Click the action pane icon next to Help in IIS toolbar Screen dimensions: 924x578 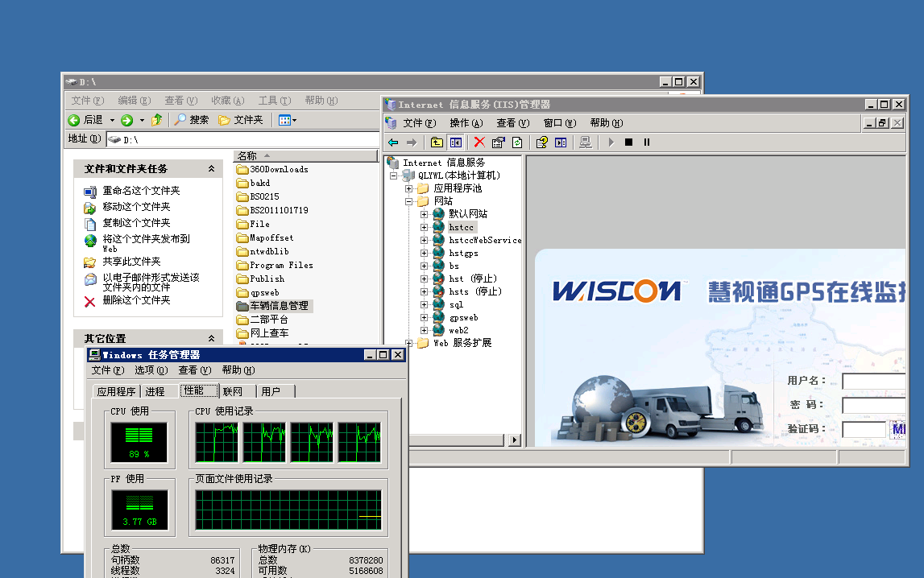tap(561, 142)
